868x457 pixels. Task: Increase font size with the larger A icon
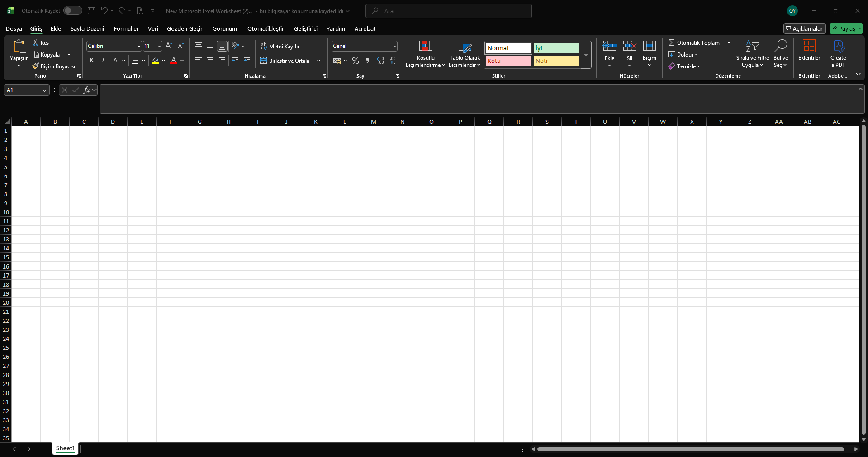point(169,46)
